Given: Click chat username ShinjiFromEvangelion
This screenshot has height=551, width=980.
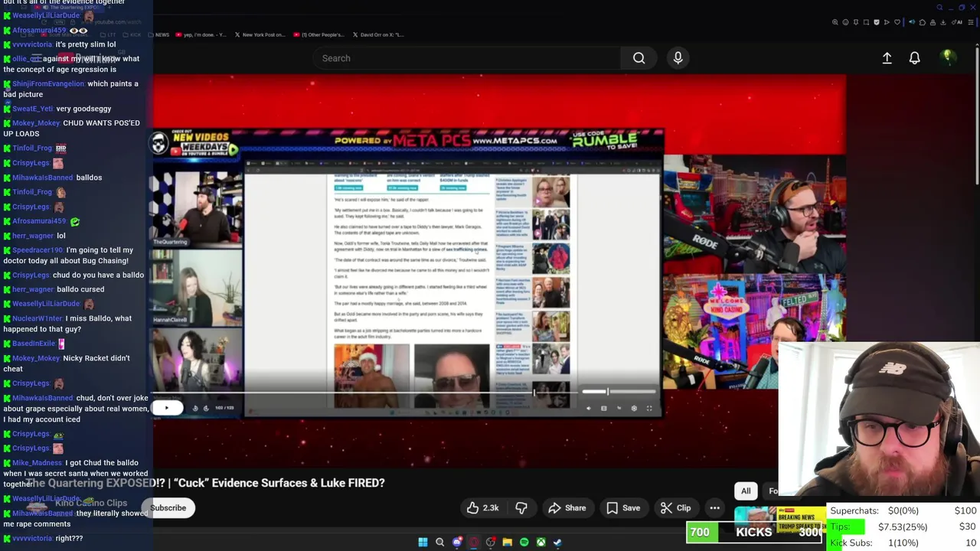Looking at the screenshot, I should 48,84.
